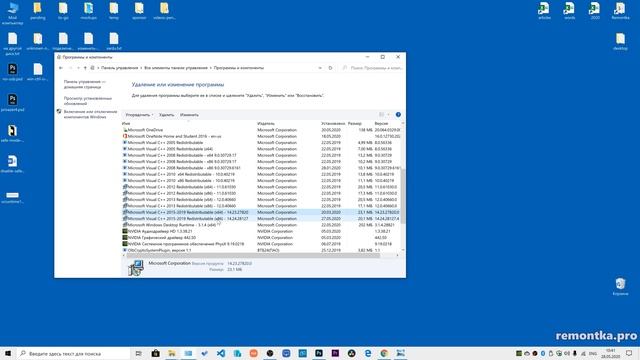640x360 pixels.
Task: Open Adobe Premiere from taskbar
Action: pos(335,353)
